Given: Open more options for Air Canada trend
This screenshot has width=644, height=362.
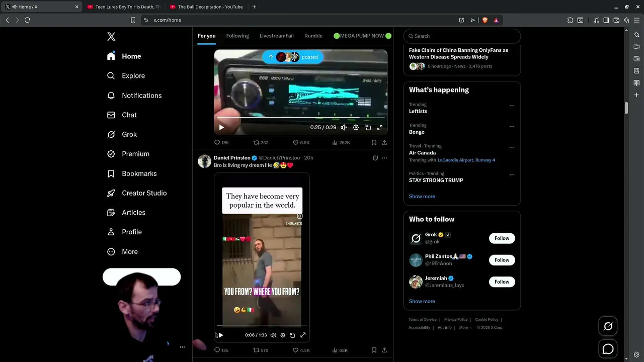Looking at the screenshot, I should point(512,147).
